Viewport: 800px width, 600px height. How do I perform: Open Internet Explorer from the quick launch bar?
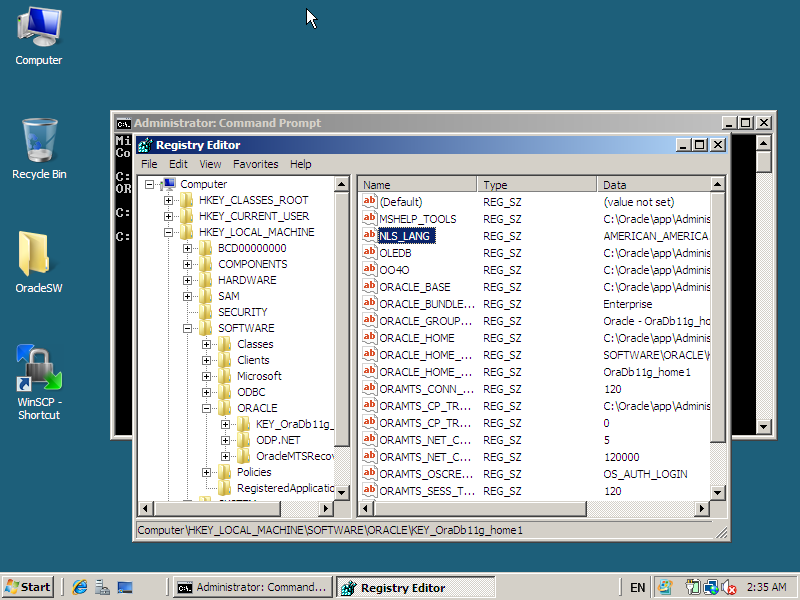pos(79,587)
